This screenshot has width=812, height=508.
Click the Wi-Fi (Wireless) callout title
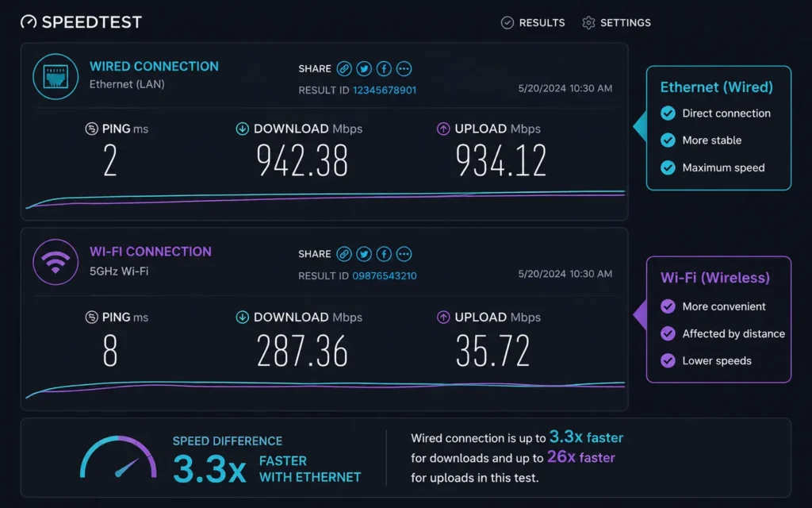click(x=715, y=278)
